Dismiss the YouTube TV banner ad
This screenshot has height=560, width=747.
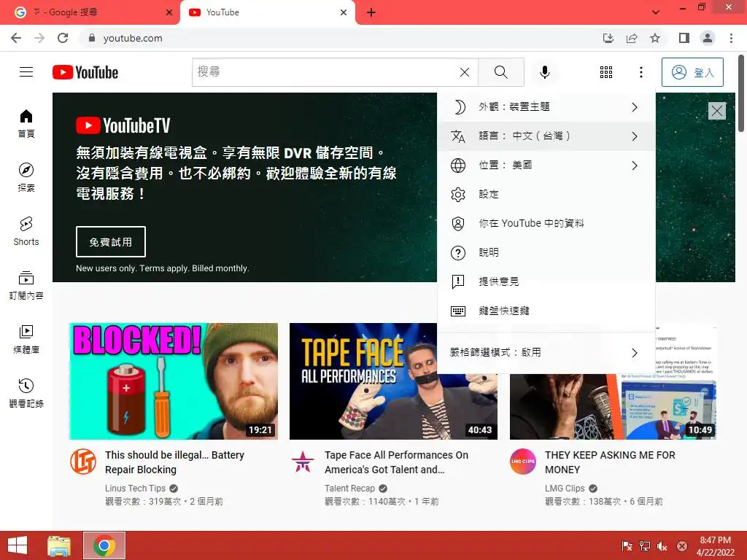716,111
